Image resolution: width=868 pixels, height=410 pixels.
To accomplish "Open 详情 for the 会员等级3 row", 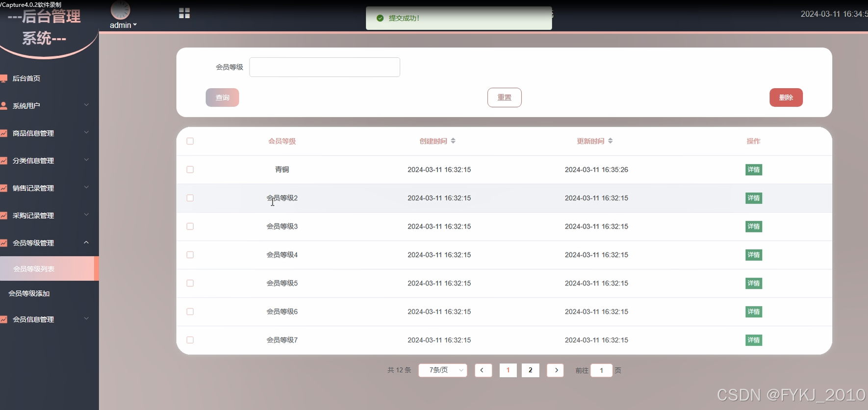I will point(753,227).
